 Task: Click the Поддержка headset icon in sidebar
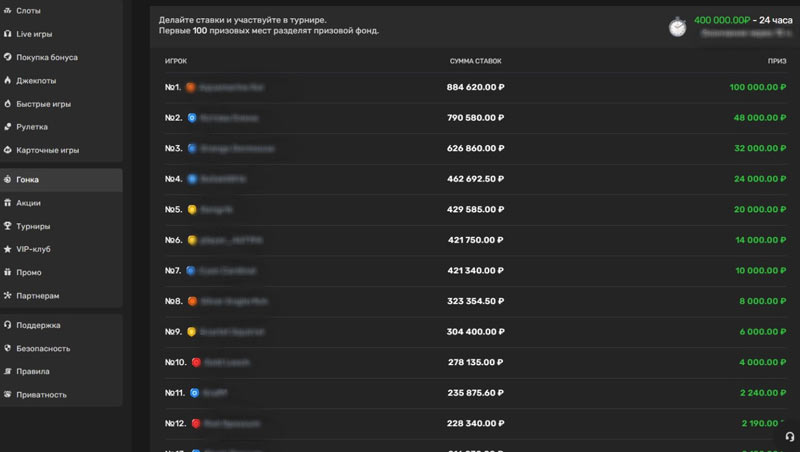coord(8,325)
